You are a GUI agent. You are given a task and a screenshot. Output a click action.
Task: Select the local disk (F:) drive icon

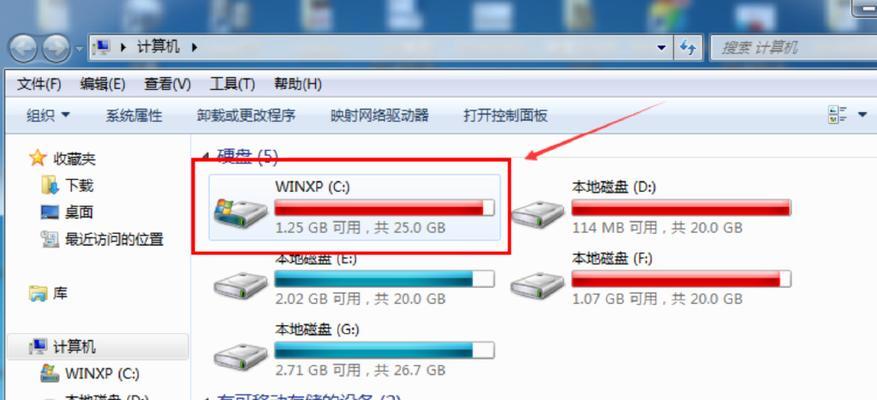pyautogui.click(x=538, y=285)
